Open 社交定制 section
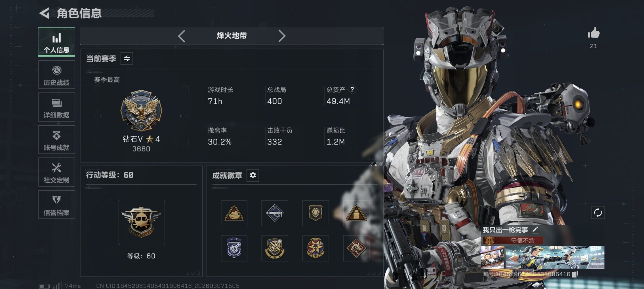Image resolution: width=644 pixels, height=289 pixels. [x=56, y=172]
